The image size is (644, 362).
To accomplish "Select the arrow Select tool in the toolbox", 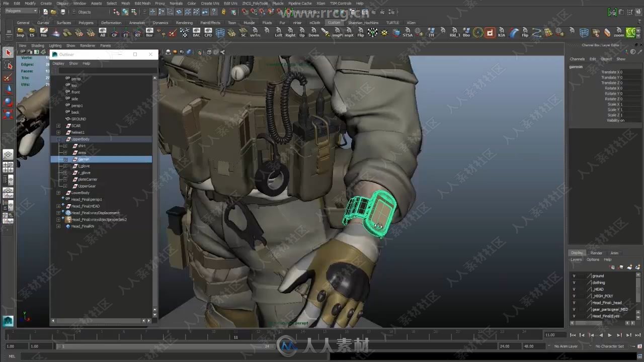I will (8, 53).
